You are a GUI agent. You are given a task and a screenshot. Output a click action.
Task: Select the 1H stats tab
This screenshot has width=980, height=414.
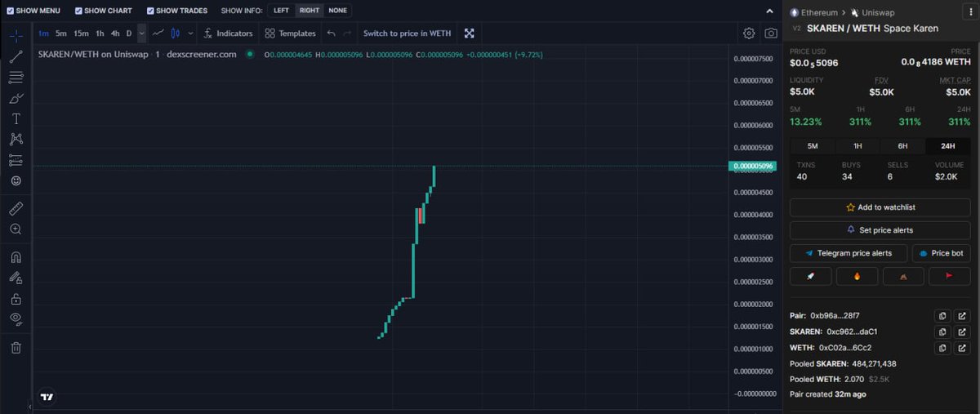pyautogui.click(x=857, y=146)
